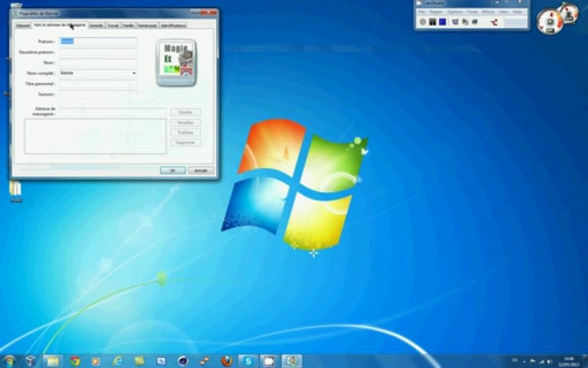Image resolution: width=588 pixels, height=368 pixels.
Task: Click the red CamStudio logo icon
Action: (494, 22)
